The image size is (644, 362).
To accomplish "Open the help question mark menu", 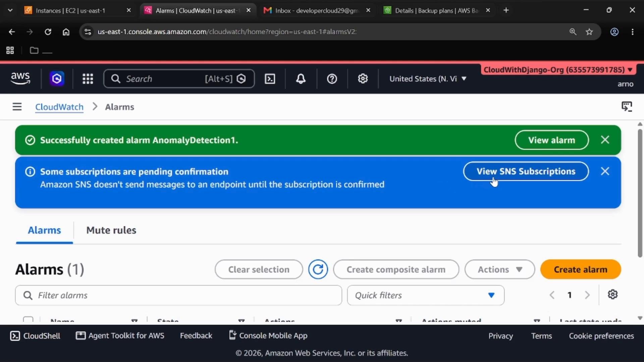I will [x=332, y=79].
